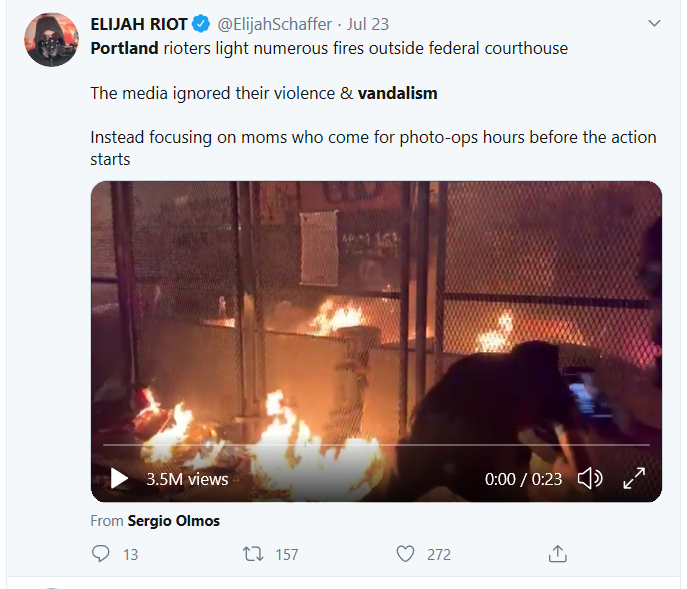Image resolution: width=687 pixels, height=589 pixels.
Task: Click the 13 replies count
Action: tap(131, 554)
